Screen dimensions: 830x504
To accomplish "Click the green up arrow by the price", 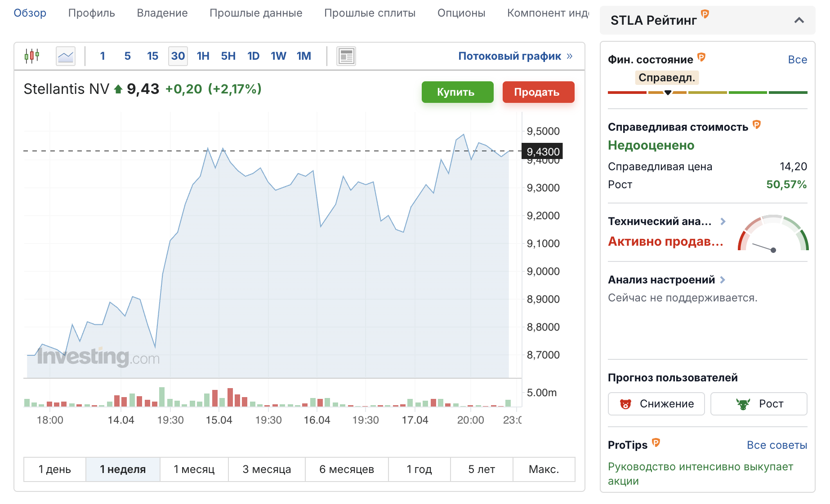I will coord(118,89).
